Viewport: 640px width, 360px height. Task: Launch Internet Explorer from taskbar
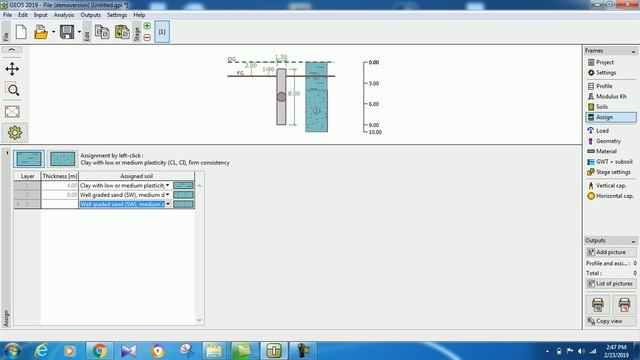tap(41, 351)
